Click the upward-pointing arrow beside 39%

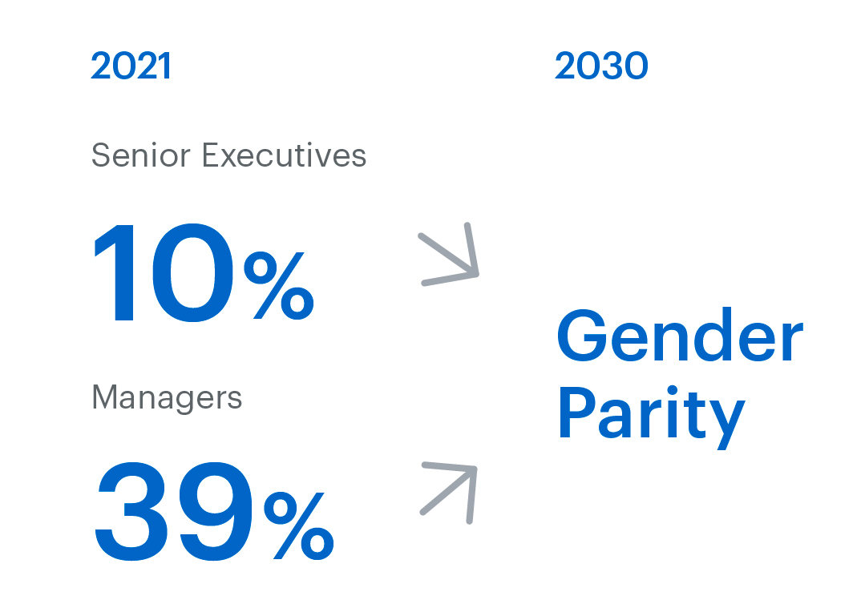click(451, 492)
